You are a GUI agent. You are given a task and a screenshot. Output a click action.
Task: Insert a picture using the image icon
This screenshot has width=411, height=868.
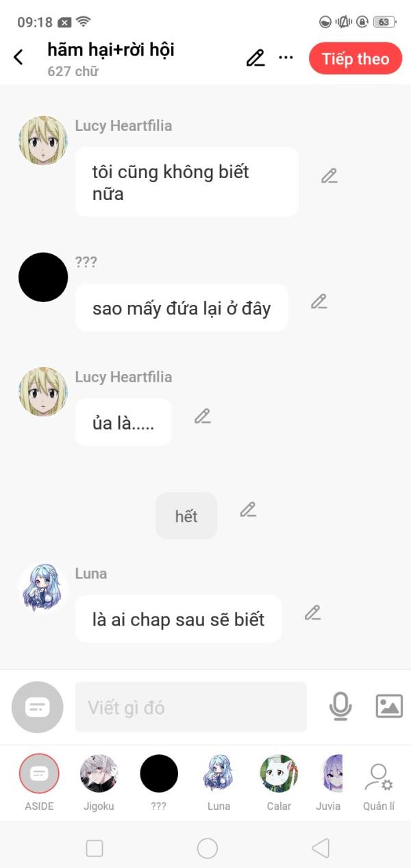click(389, 706)
